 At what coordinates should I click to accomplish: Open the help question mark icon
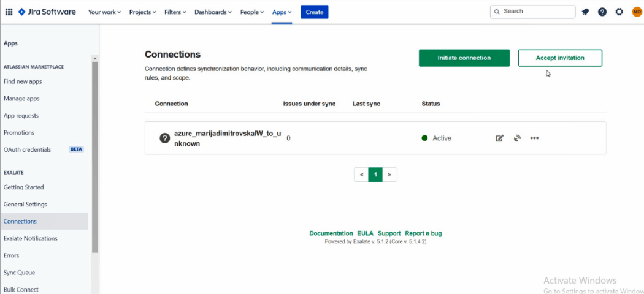coord(602,12)
